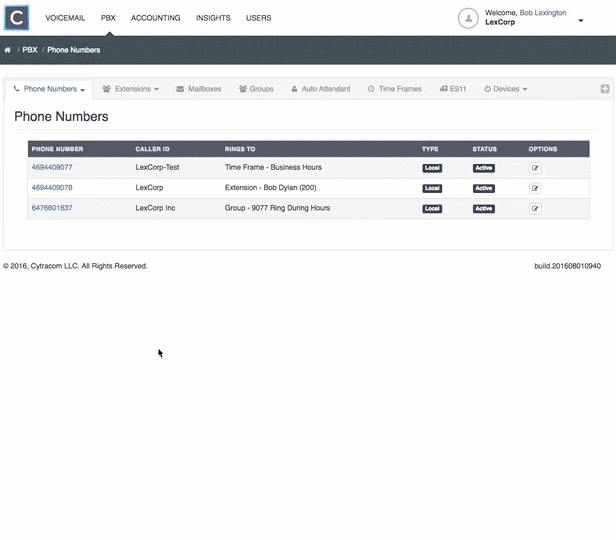This screenshot has width=616, height=540.
Task: Click the Active badge for 4694409078
Action: tap(484, 188)
